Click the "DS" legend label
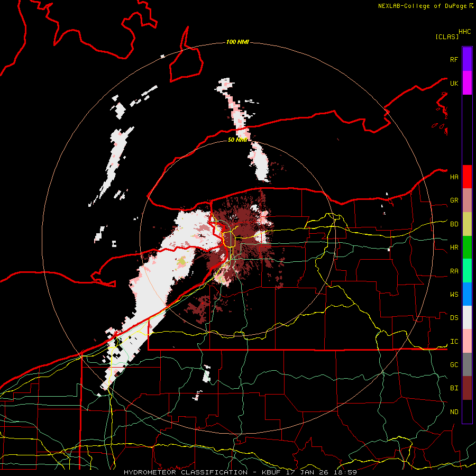This screenshot has width=476, height=476. (x=454, y=318)
